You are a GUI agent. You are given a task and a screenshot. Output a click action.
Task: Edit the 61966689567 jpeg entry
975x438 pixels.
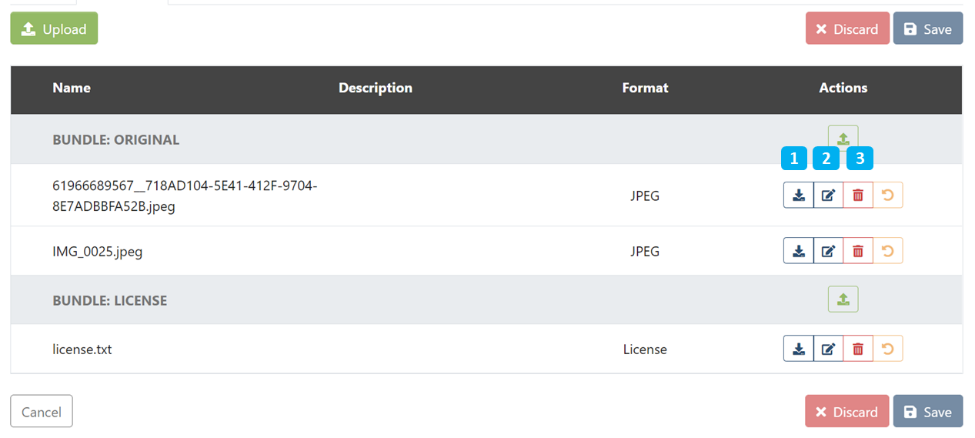tap(828, 195)
